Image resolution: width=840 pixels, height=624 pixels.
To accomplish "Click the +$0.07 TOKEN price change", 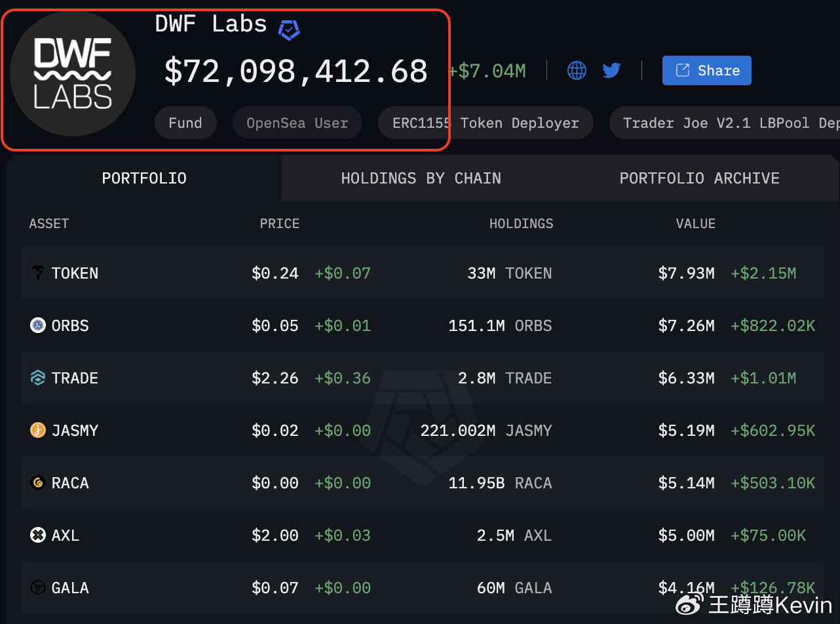I will point(343,273).
